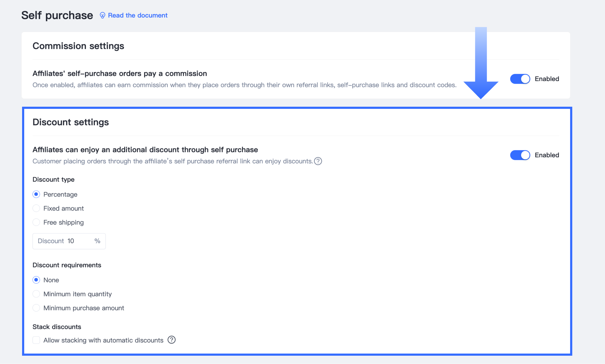
Task: Click the Enabled label beside the commission toggle
Action: (547, 79)
